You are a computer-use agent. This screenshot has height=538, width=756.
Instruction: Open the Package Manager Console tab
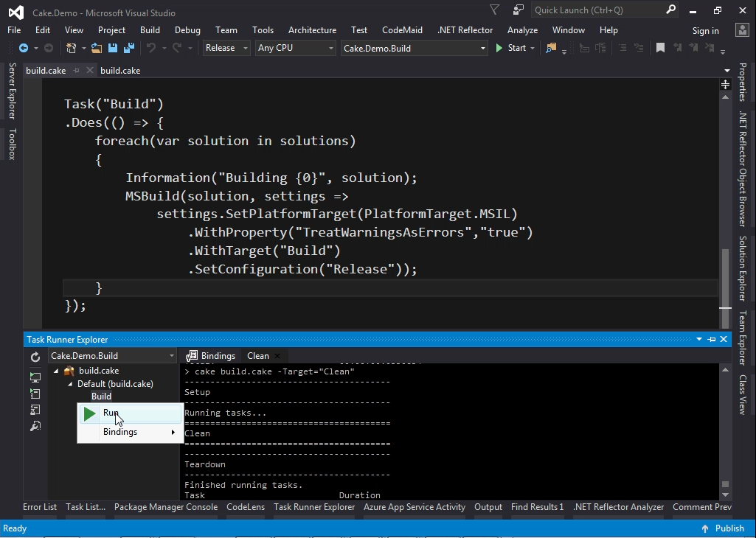[x=166, y=507]
